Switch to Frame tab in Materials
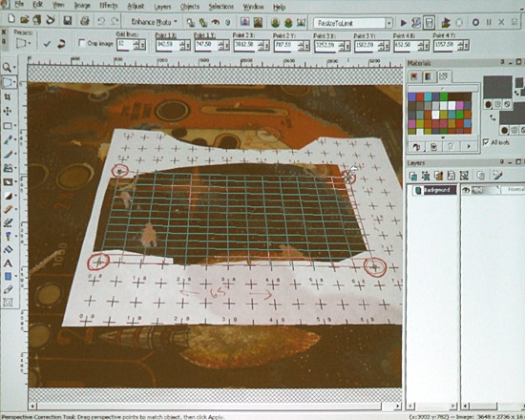The image size is (525, 420). tap(414, 76)
